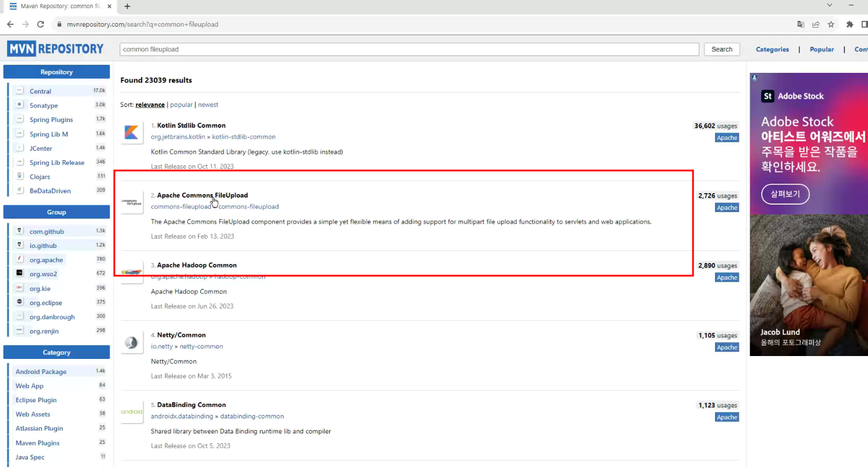Sort results by popular
Screen dimensions: 868x467
181,105
